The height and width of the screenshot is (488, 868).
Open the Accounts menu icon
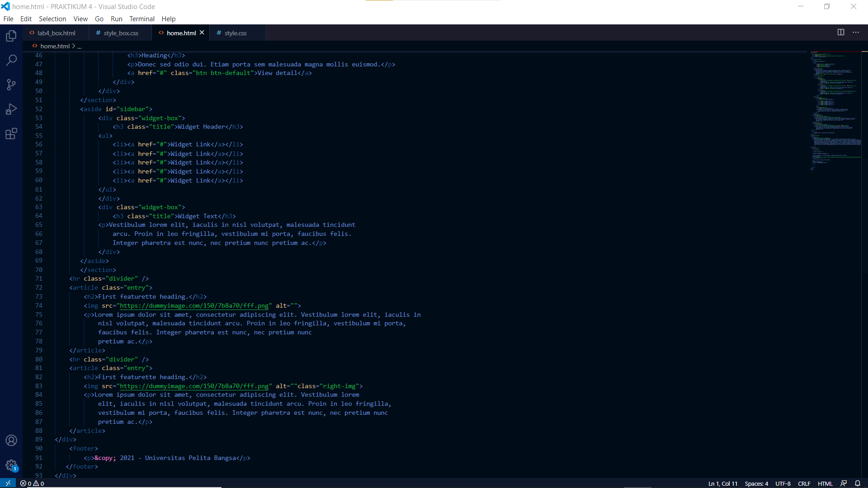click(x=11, y=441)
